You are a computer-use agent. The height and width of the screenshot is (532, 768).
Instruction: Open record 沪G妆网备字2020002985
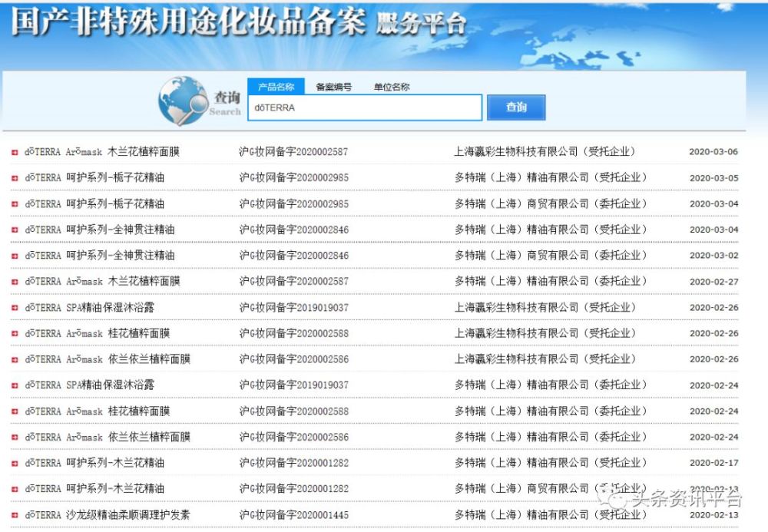click(295, 178)
